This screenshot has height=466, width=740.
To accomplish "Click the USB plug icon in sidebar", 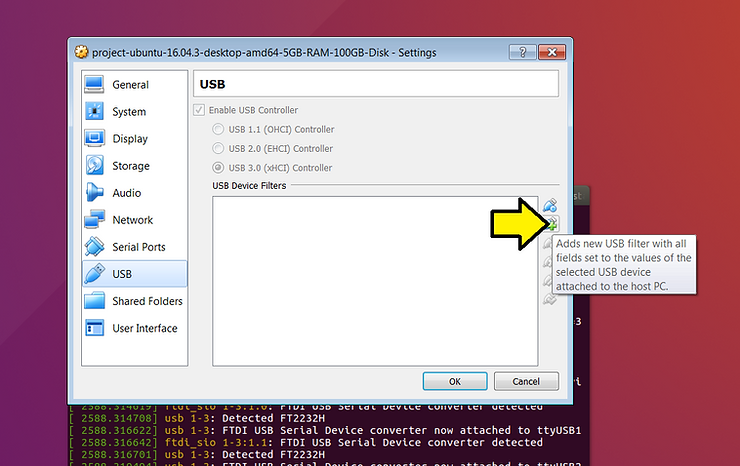I will (95, 273).
